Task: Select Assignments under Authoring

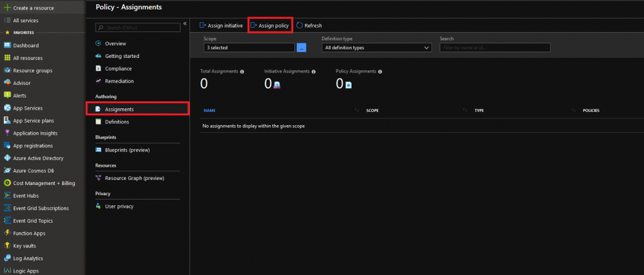Action: pos(137,109)
